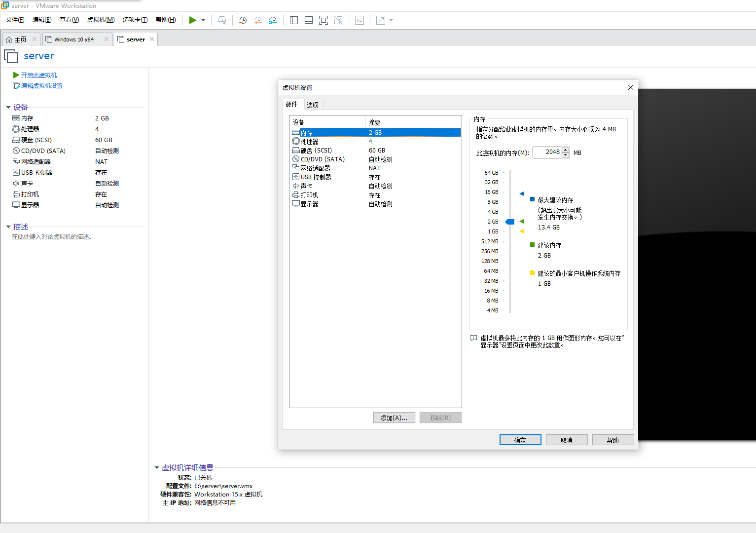
Task: Click 帮助 button in settings dialog
Action: [613, 440]
